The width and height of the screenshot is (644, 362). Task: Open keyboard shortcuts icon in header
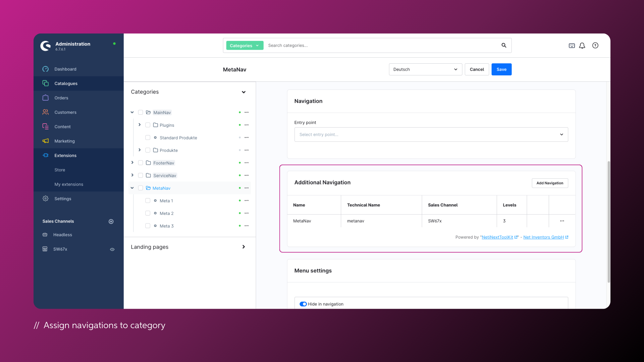(572, 46)
